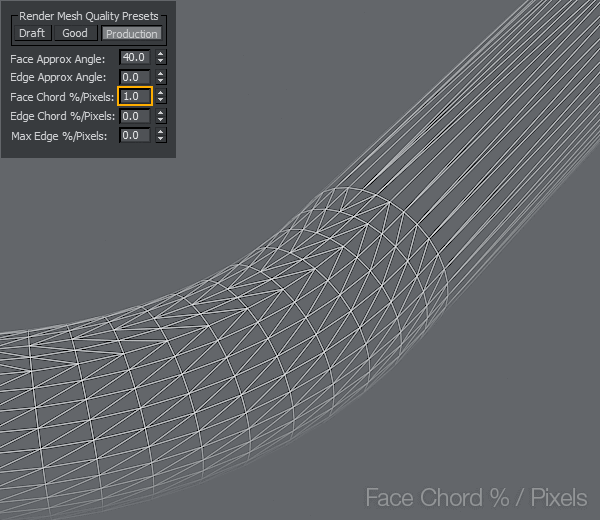This screenshot has width=600, height=520.
Task: Click the Render Mesh Quality Presets heading
Action: click(x=89, y=16)
